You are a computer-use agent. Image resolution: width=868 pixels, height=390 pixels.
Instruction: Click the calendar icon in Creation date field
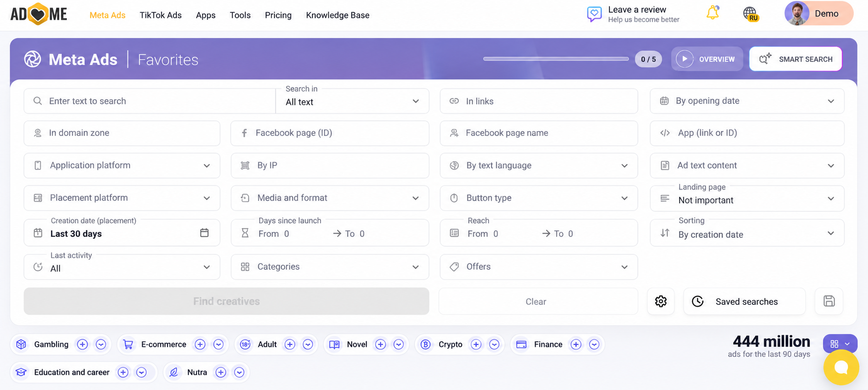pyautogui.click(x=204, y=233)
